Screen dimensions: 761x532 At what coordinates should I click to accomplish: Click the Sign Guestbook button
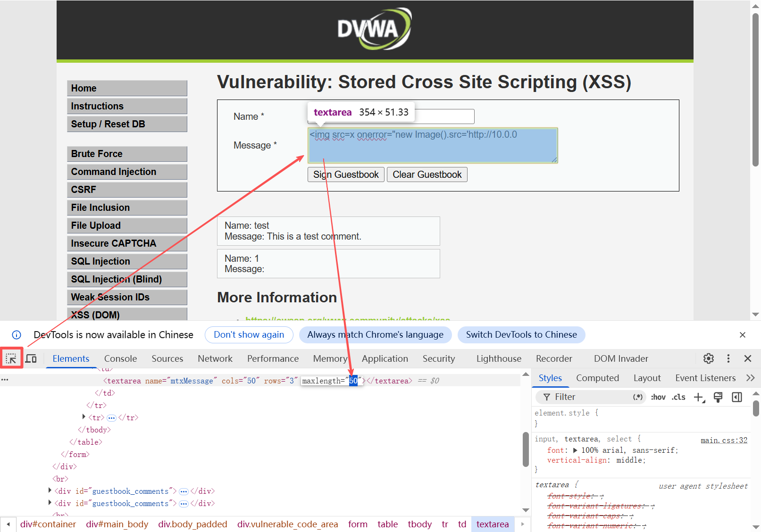[x=346, y=175]
